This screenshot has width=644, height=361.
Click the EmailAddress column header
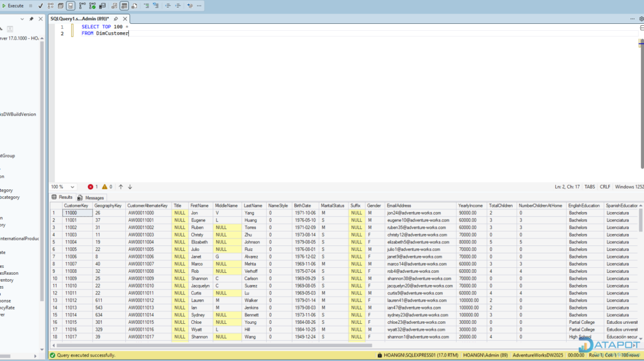tap(419, 206)
